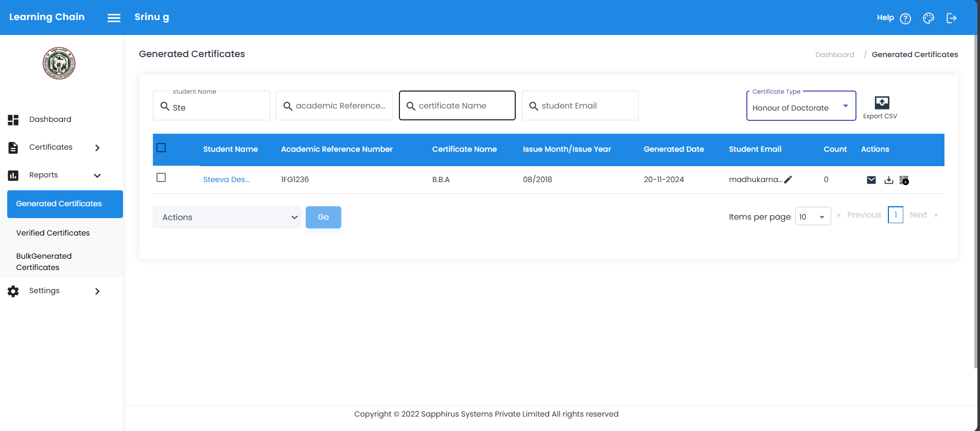
Task: Open the Help question mark icon
Action: (905, 19)
